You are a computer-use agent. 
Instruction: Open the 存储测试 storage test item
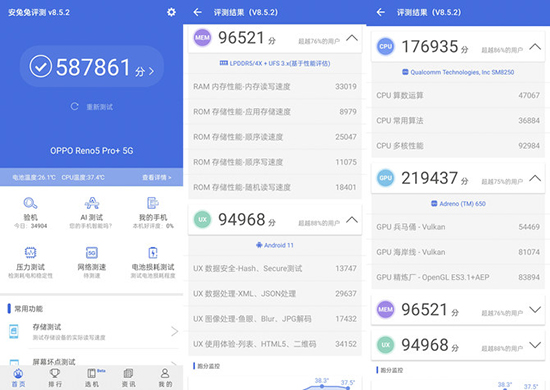pos(92,331)
